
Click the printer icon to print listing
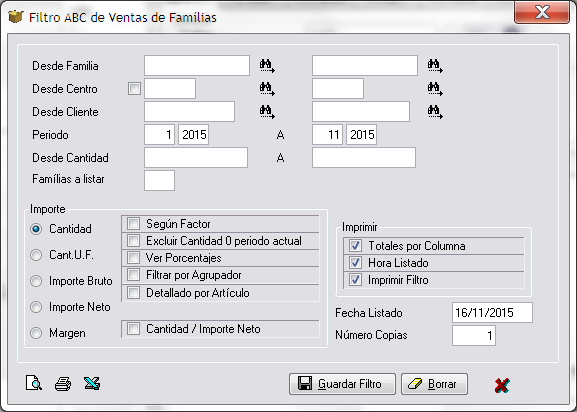point(63,384)
